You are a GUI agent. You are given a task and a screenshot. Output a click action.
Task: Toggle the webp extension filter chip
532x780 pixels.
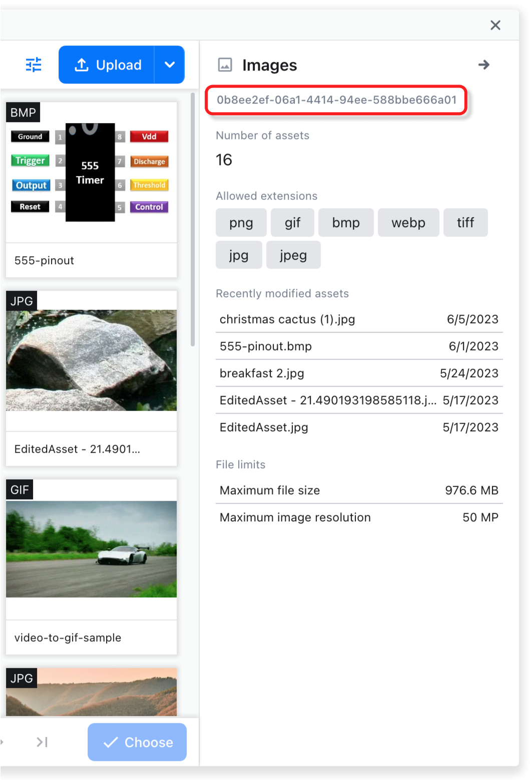[408, 223]
